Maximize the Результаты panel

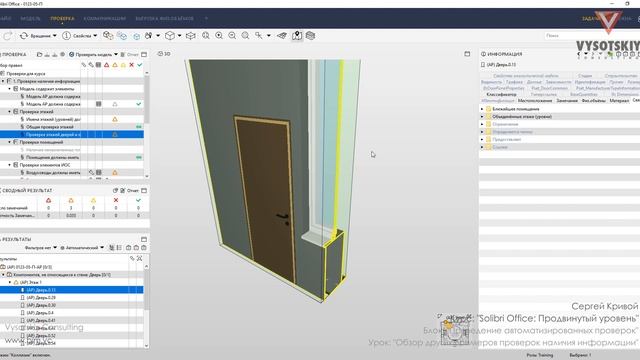click(x=144, y=239)
